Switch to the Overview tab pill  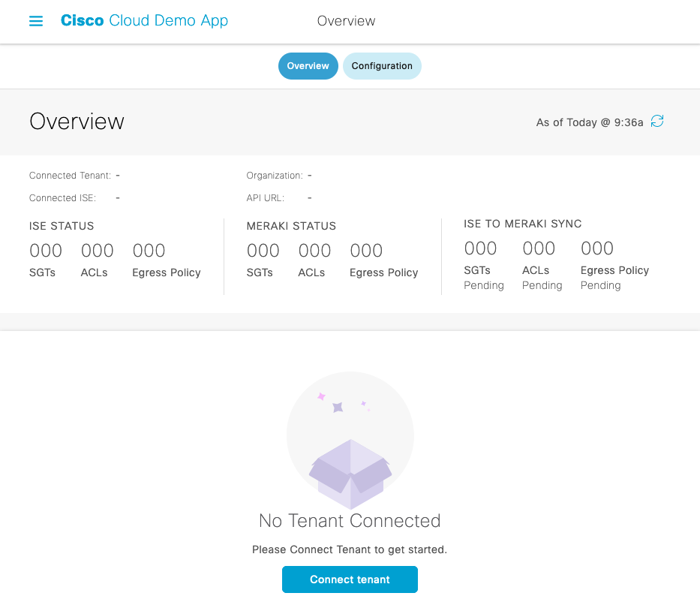(308, 66)
